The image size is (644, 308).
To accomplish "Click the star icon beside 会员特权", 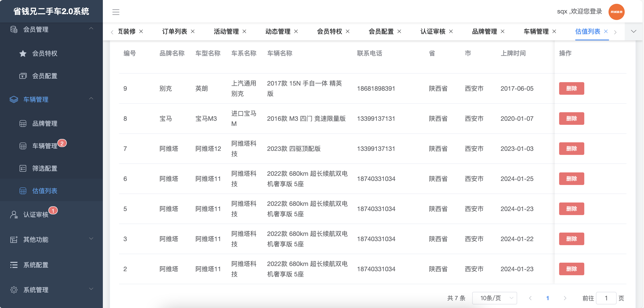I will (x=23, y=53).
